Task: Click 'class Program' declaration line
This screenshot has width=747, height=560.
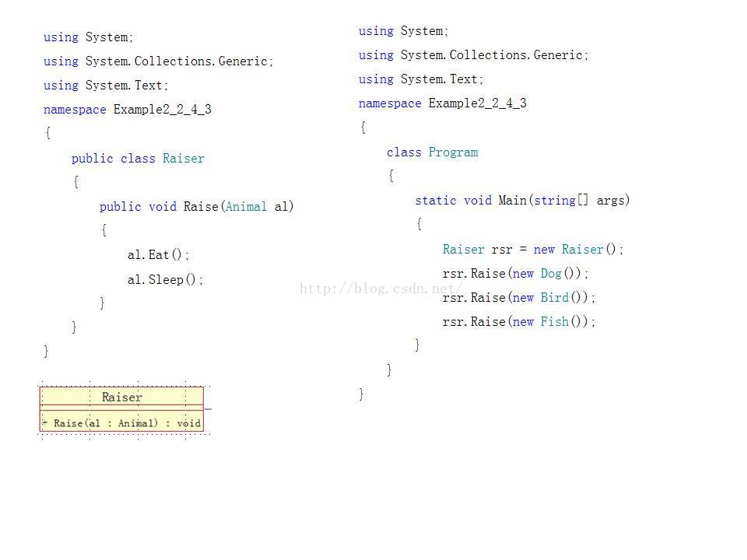Action: coord(432,152)
